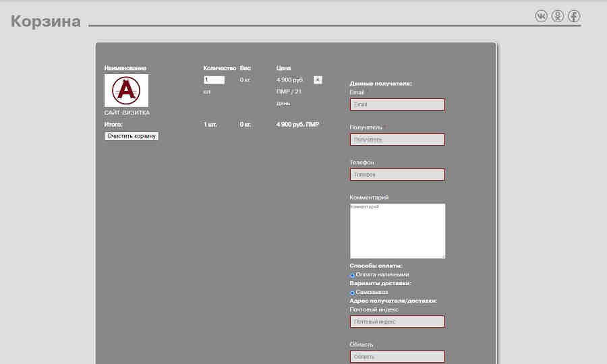Click the Итого total price 4 900 руб. ПМР

pos(297,125)
